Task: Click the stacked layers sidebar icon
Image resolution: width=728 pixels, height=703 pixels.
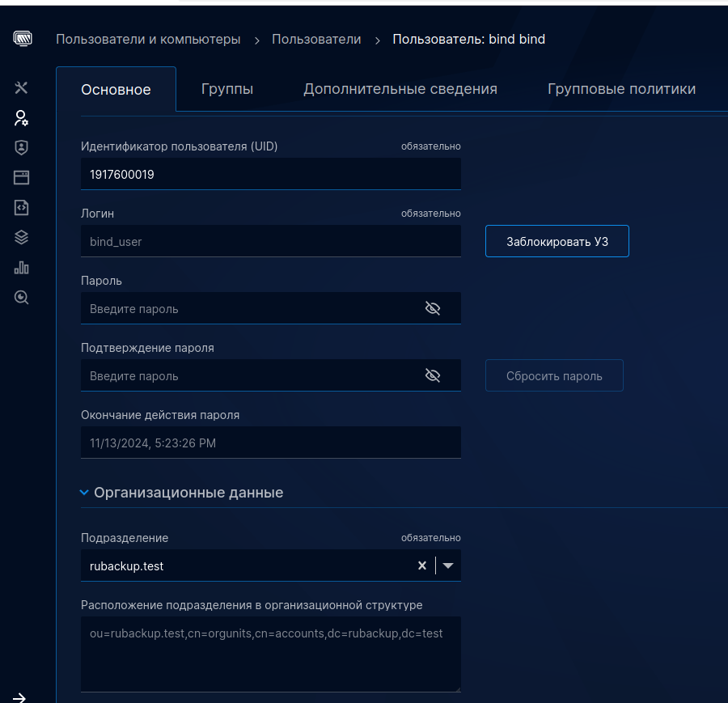Action: [22, 237]
